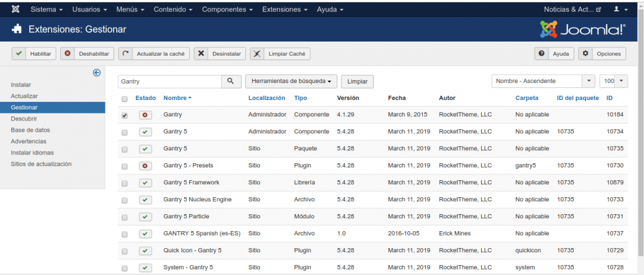Check the Gantry 5 Paquete row checkbox
The image size is (644, 275).
pyautogui.click(x=125, y=149)
